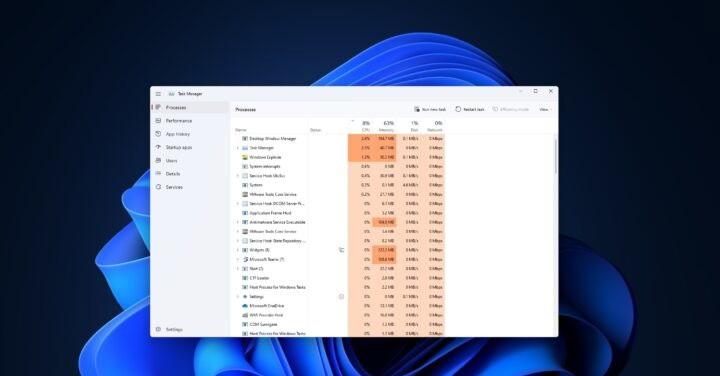Click the Restart task button
The image size is (720, 376).
(x=470, y=109)
